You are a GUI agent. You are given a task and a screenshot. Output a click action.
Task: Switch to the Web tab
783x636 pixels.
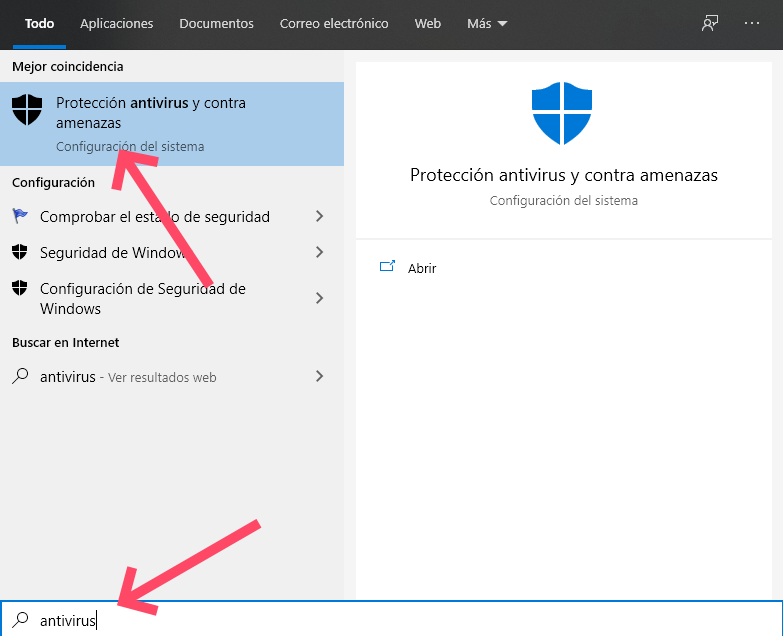click(427, 23)
